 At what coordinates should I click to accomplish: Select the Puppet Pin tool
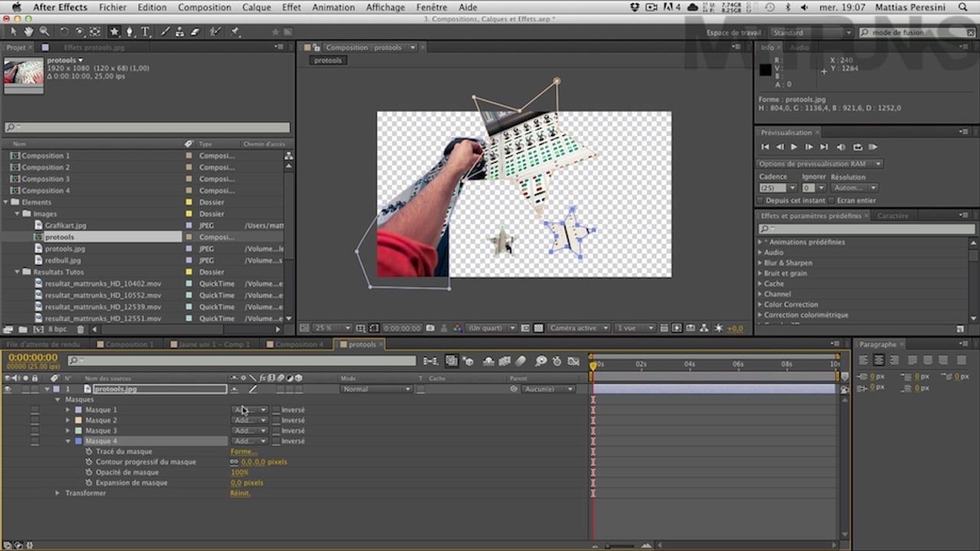(235, 32)
